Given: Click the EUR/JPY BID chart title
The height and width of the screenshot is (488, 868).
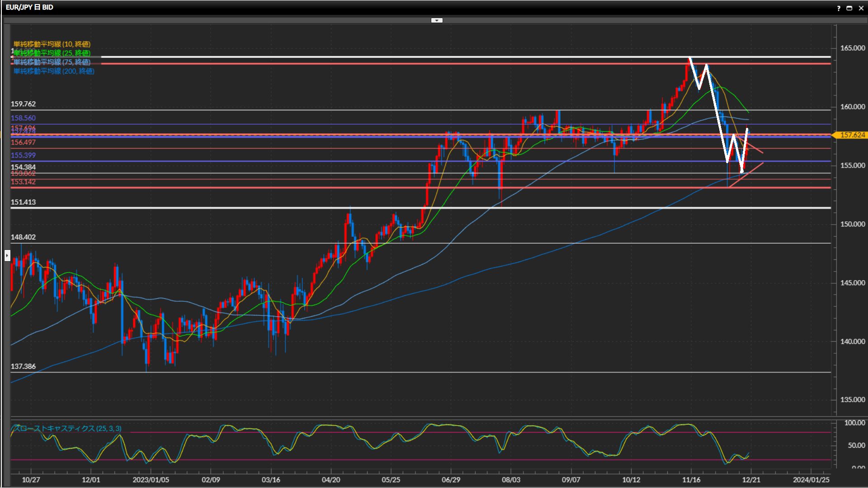Looking at the screenshot, I should click(x=29, y=7).
